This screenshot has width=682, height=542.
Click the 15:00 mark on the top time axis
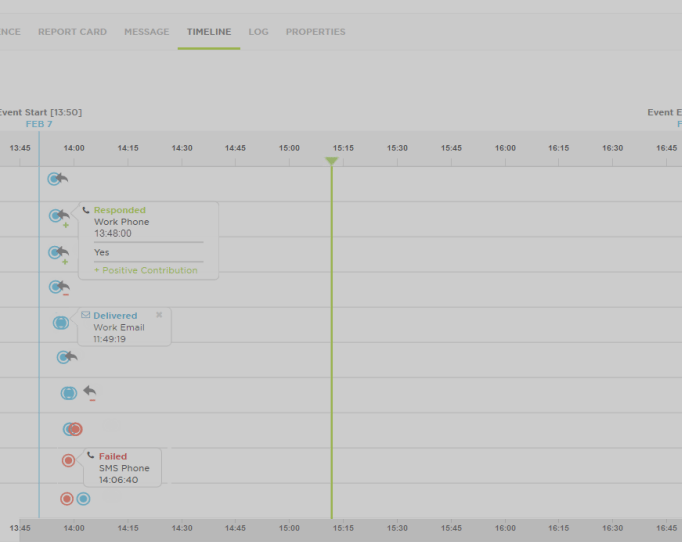click(289, 148)
